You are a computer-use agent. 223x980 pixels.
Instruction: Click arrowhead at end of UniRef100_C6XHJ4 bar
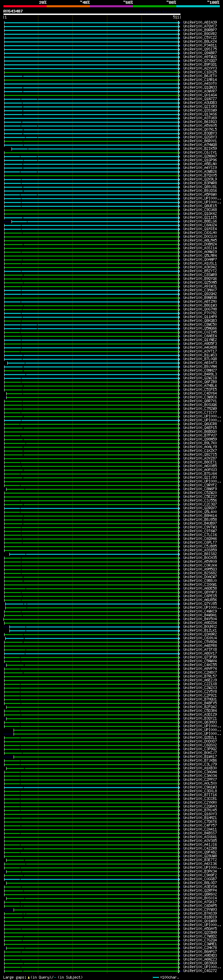pyautogui.click(x=179, y=638)
